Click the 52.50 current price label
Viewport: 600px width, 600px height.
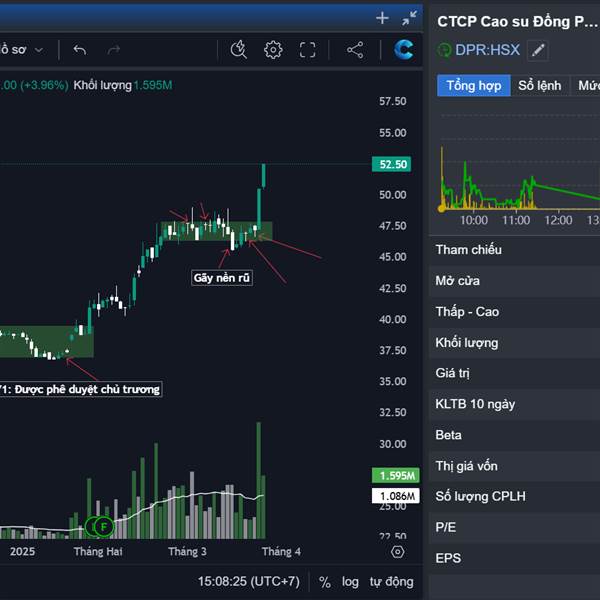click(x=391, y=164)
